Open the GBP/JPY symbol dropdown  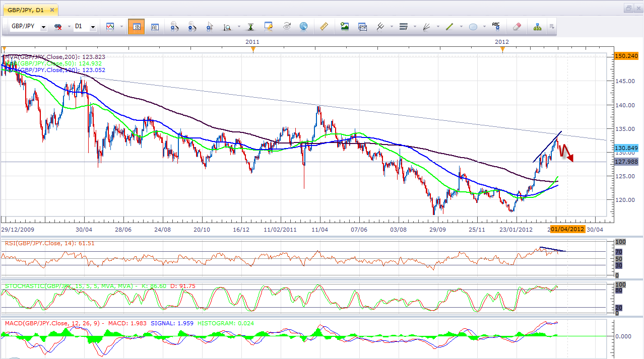(44, 27)
